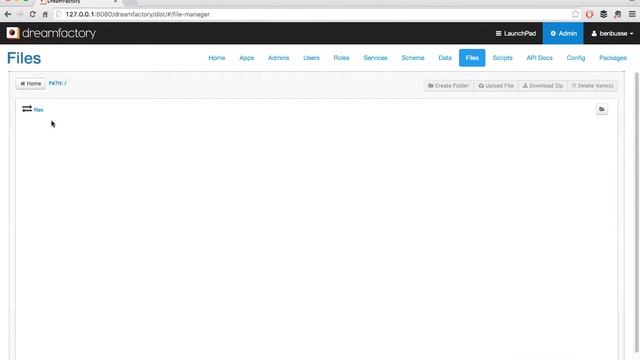Click the Upload File button
640x360 pixels.
(x=496, y=86)
